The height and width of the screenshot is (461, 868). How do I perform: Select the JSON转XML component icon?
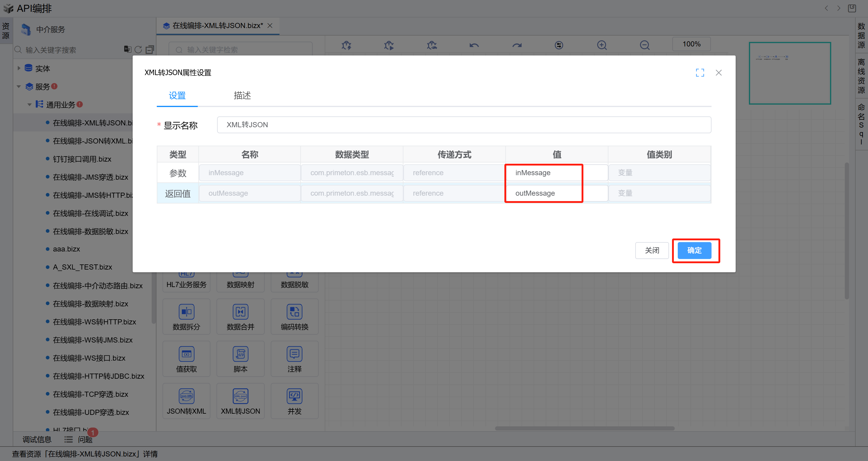pos(186,396)
